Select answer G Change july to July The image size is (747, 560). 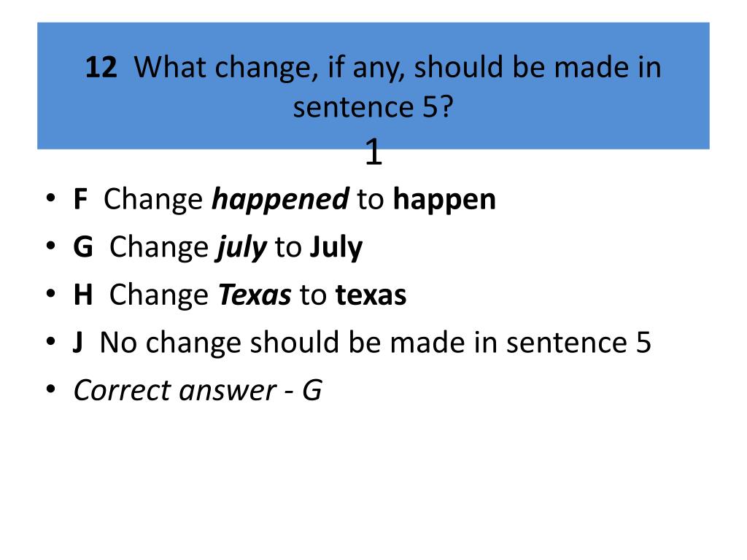217,248
